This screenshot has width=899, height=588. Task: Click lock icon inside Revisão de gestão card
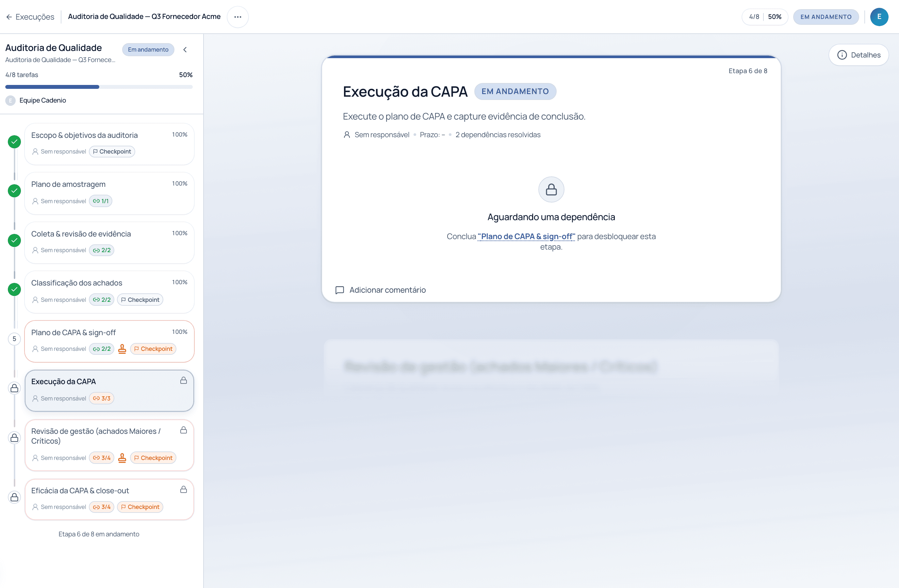[x=184, y=430]
